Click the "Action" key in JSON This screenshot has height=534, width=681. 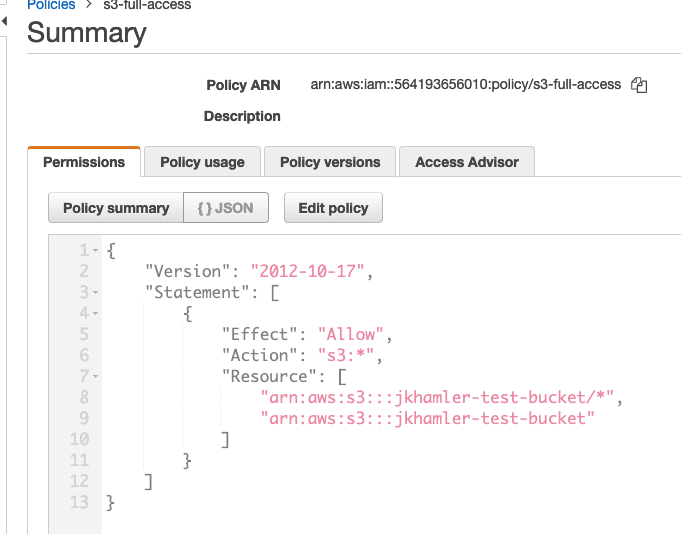click(x=259, y=356)
